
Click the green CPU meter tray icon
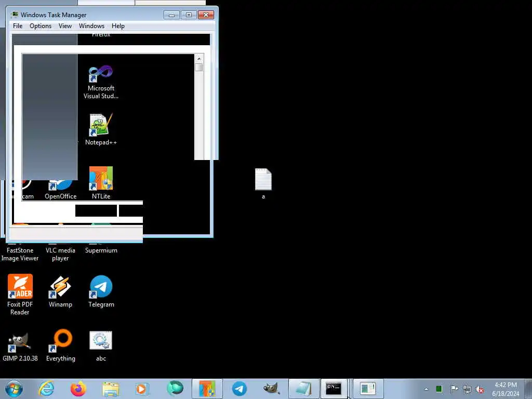tap(439, 389)
